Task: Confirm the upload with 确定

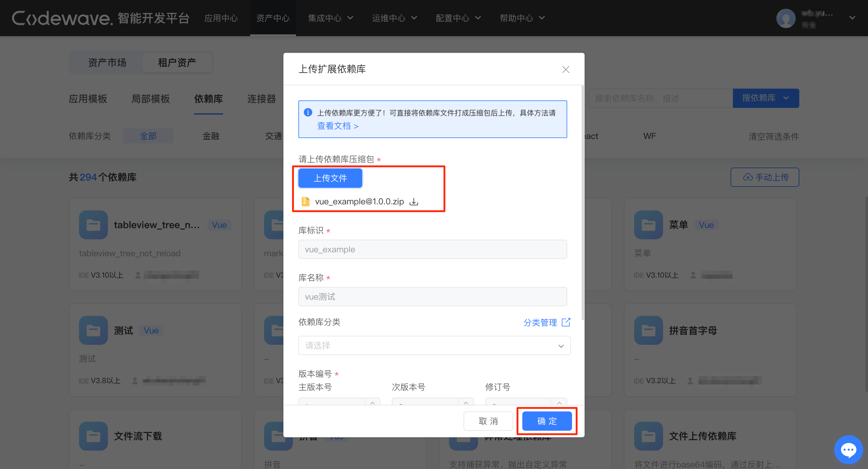Action: pos(547,421)
